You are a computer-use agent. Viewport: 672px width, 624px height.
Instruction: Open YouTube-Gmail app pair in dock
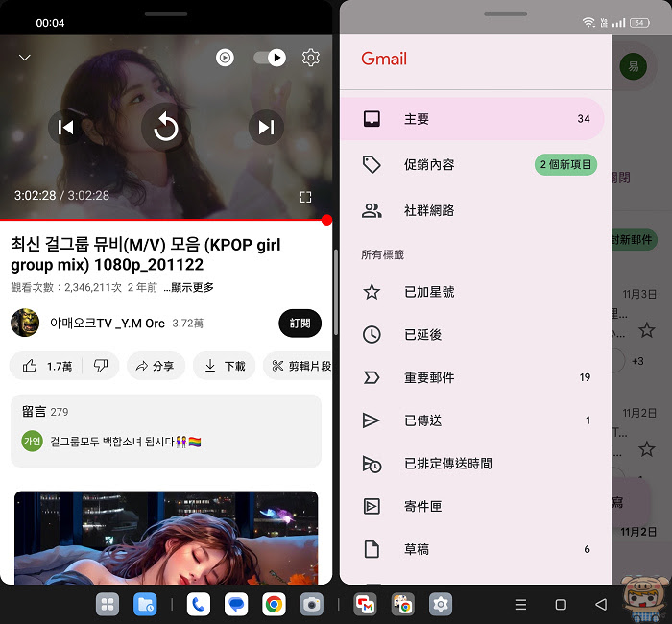tap(365, 604)
